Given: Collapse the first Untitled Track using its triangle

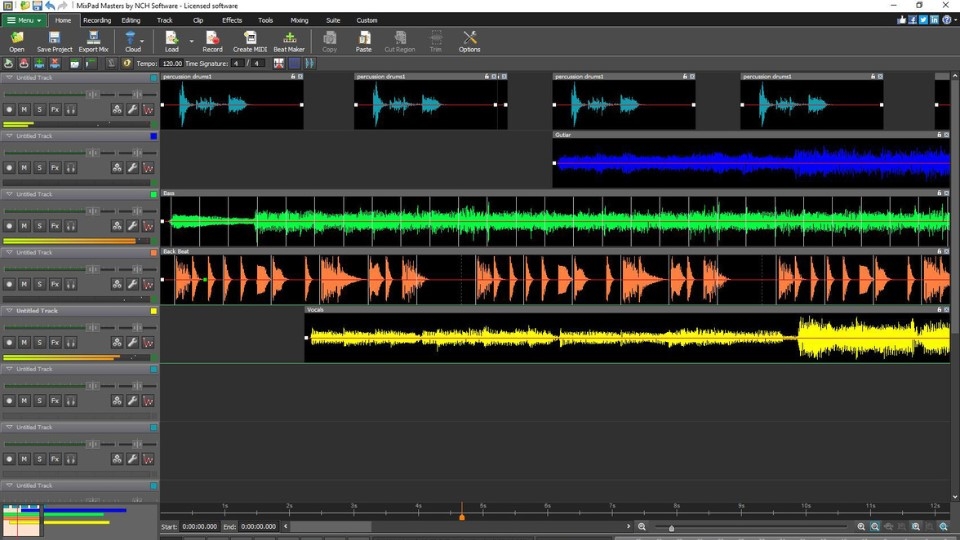Looking at the screenshot, I should 10,77.
